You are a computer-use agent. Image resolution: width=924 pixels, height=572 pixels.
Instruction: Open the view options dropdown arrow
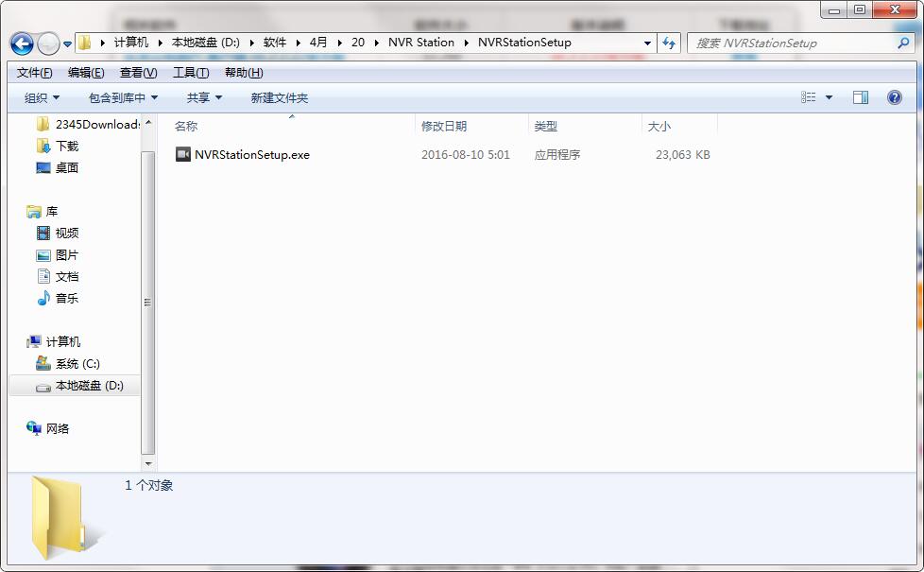click(830, 97)
